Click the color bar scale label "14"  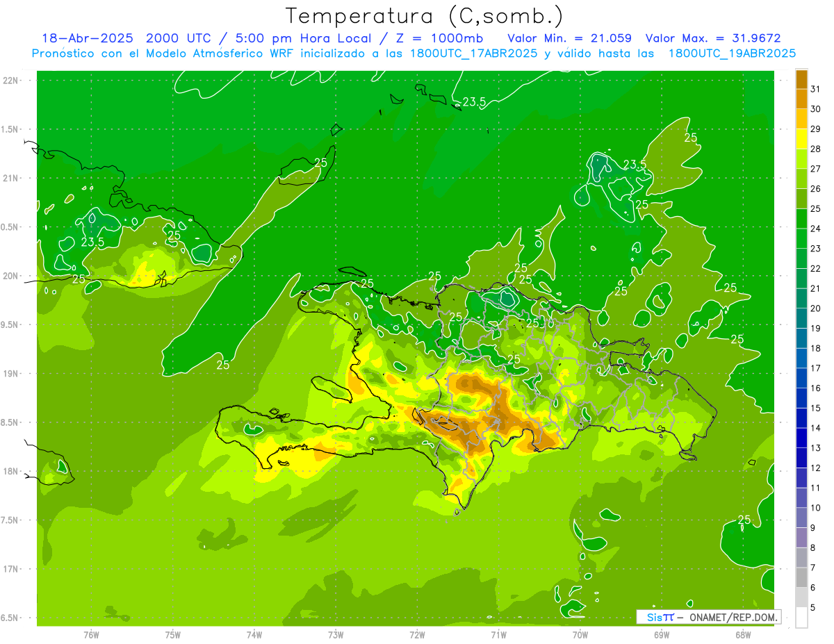[815, 428]
